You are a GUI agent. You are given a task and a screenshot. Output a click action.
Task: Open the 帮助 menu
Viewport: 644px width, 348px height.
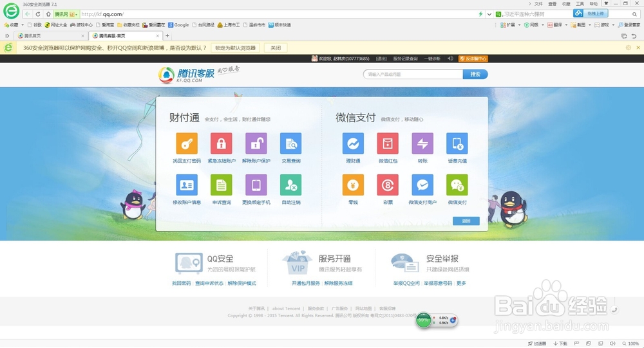(x=594, y=4)
